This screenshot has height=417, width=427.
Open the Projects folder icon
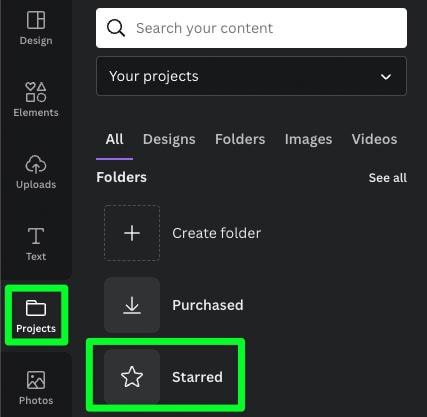click(36, 308)
